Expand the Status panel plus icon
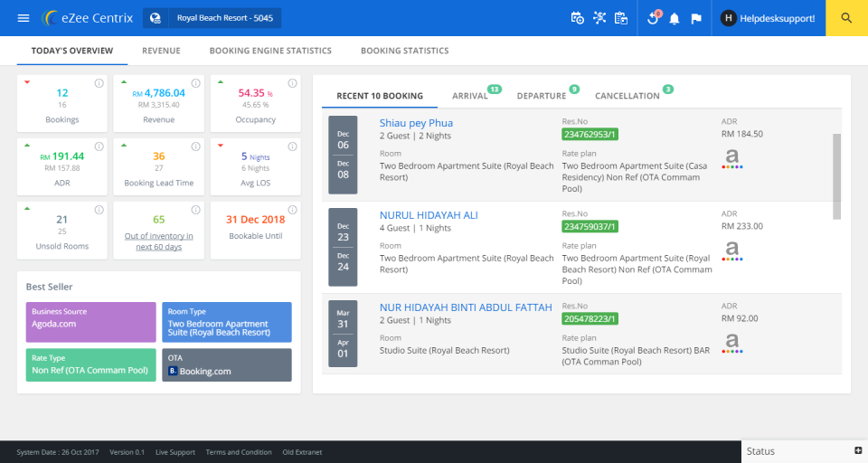 (858, 451)
